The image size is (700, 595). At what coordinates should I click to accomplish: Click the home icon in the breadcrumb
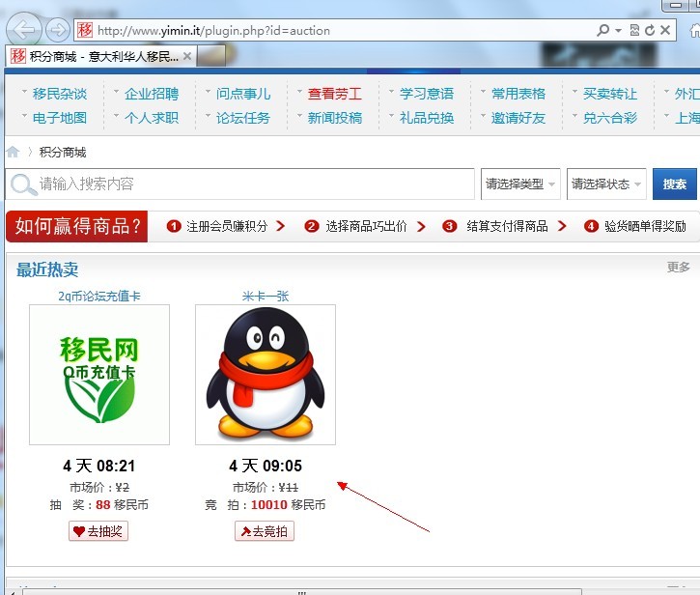(13, 153)
